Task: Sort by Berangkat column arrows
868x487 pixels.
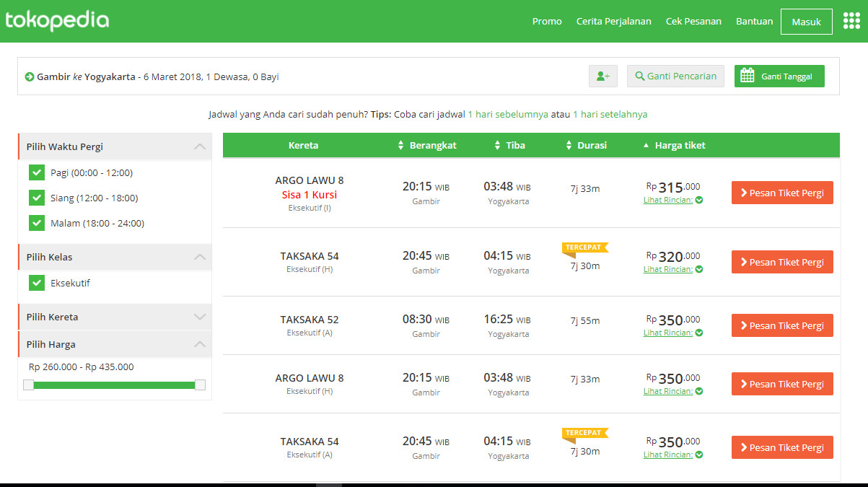Action: tap(401, 146)
